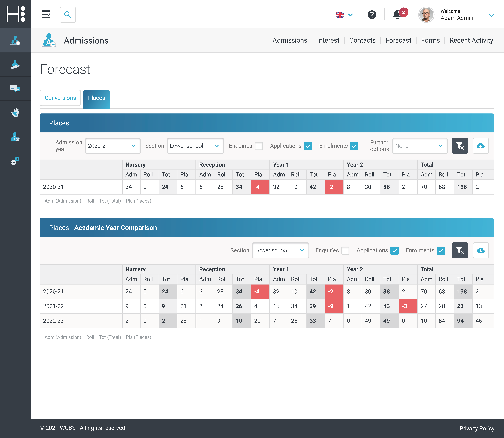504x438 pixels.
Task: Open the settings gears sidebar icon
Action: (x=15, y=161)
